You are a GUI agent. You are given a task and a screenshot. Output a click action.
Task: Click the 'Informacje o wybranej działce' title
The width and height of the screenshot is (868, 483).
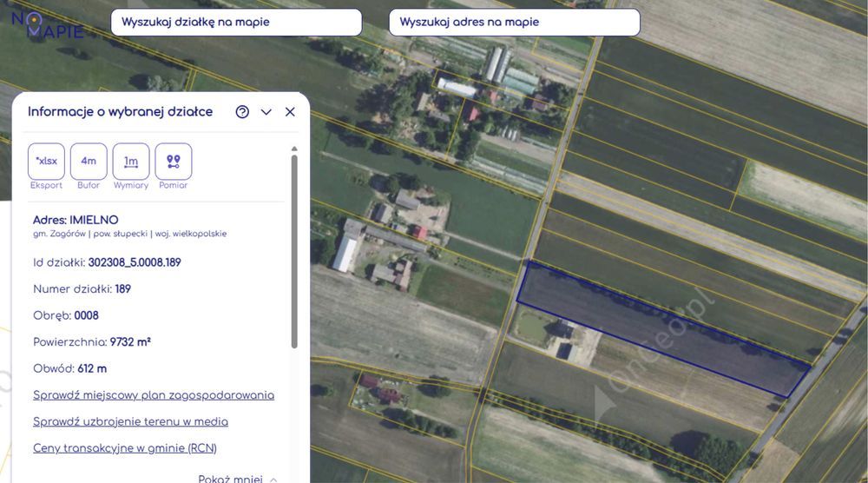click(120, 112)
